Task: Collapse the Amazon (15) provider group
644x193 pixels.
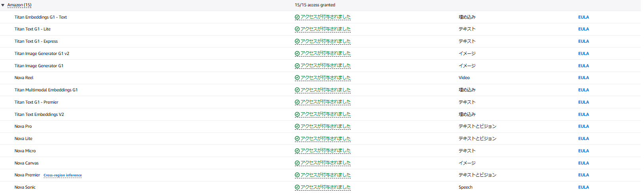Action: point(3,5)
